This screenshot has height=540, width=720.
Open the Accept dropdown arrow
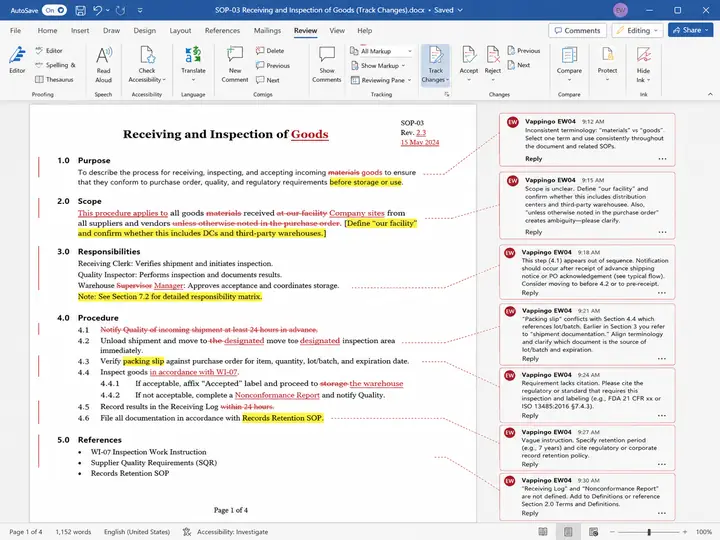click(469, 80)
